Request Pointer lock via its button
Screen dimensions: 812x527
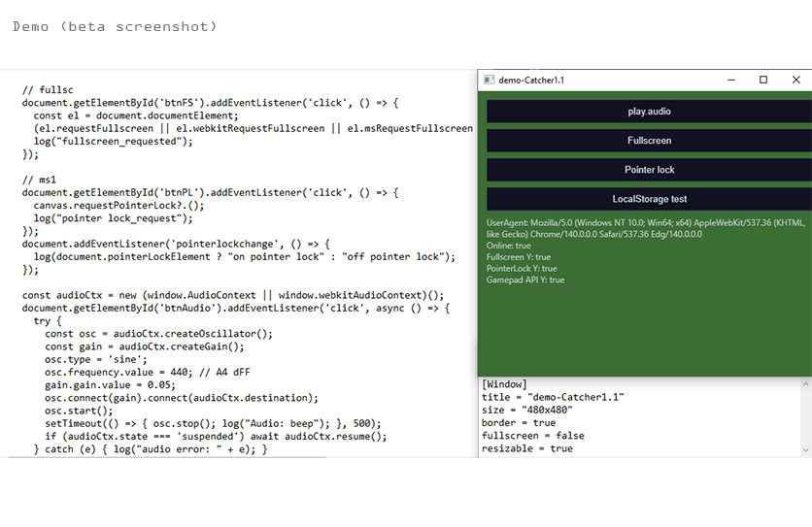point(649,170)
